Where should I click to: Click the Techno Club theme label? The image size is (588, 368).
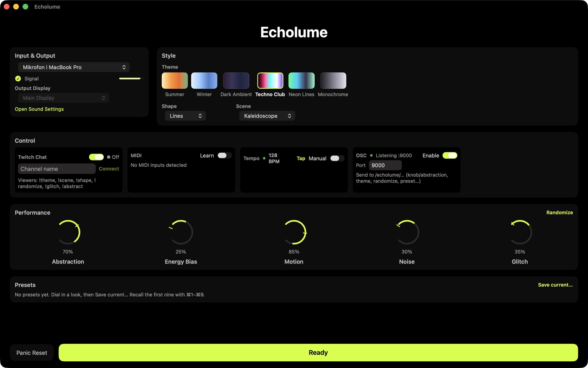coord(270,95)
